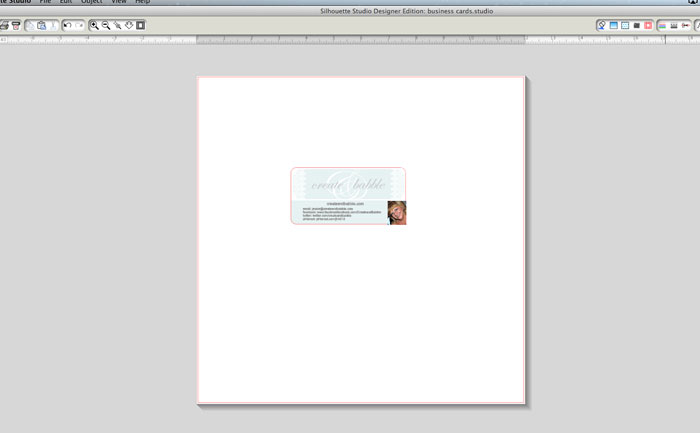
Task: Select the Zoom Out tool
Action: point(106,25)
